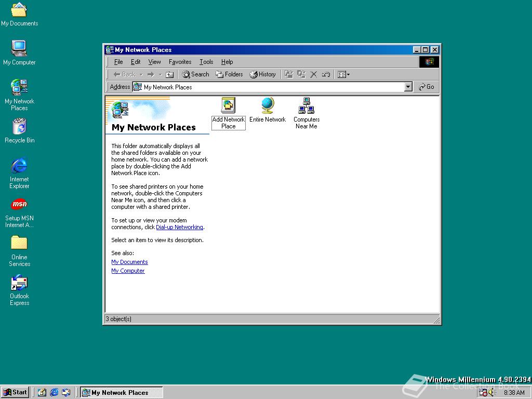Click the History toolbar icon

262,74
